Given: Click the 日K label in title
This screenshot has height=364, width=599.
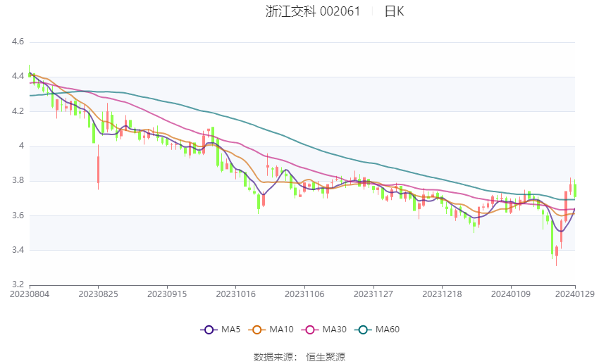Looking at the screenshot, I should (394, 11).
